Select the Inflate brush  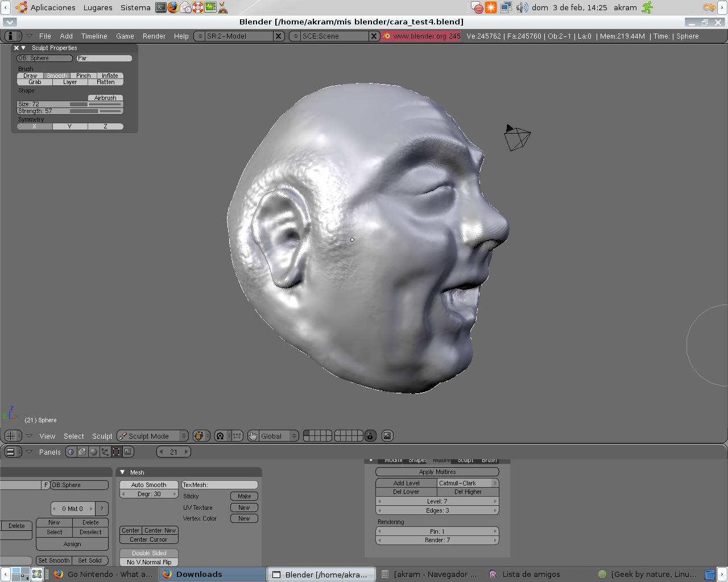pos(110,76)
